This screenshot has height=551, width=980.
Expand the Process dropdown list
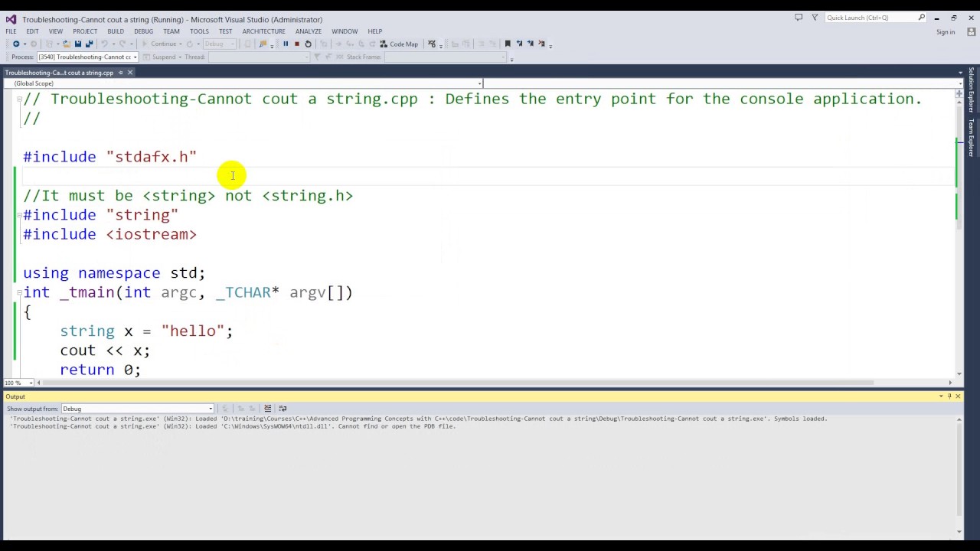[x=135, y=57]
